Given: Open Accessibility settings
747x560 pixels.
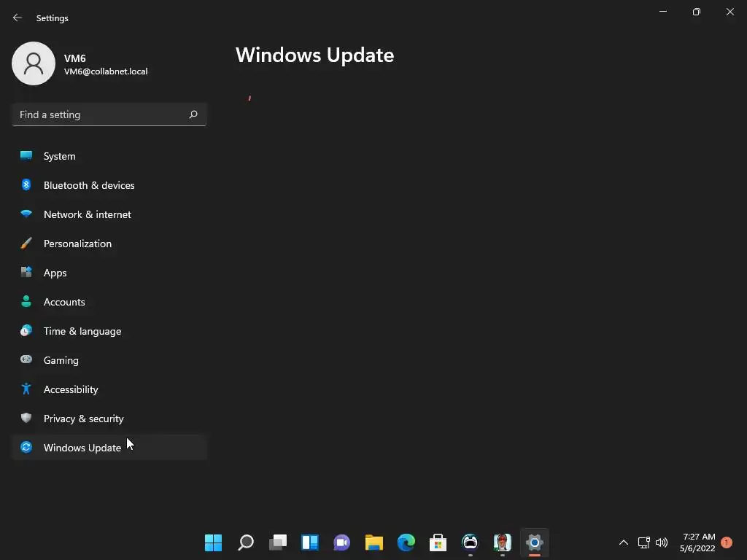Looking at the screenshot, I should click(109, 389).
